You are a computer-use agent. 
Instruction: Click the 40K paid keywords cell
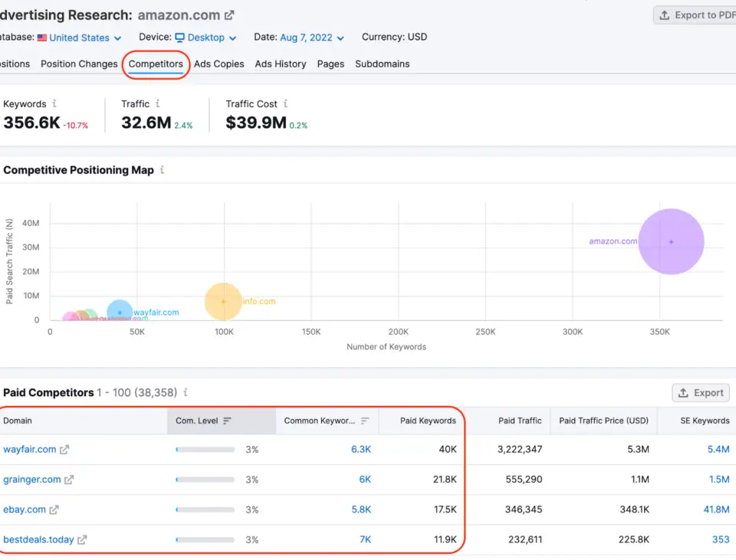(x=447, y=450)
